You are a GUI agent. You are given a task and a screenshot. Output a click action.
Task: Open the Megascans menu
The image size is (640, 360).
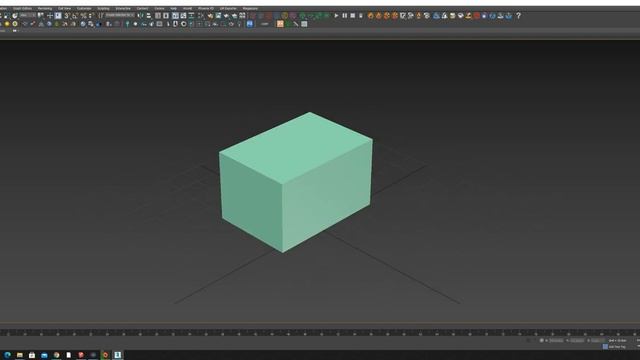point(250,8)
